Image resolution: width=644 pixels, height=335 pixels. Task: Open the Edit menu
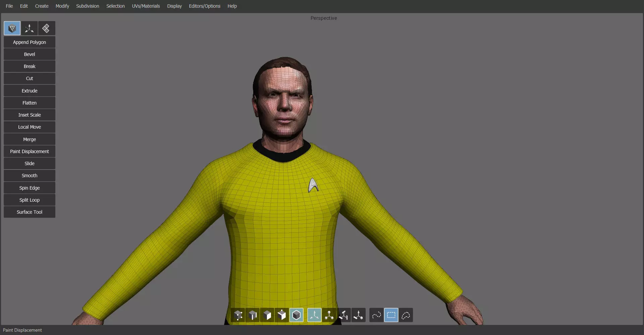(24, 6)
